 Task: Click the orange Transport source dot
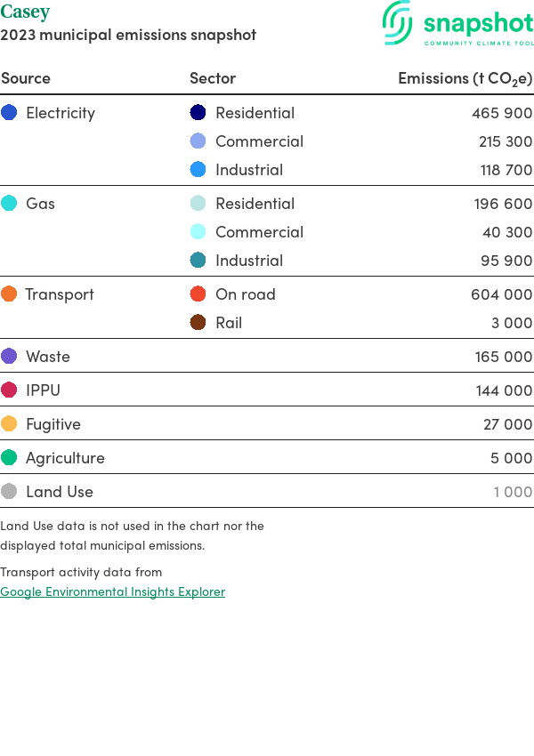coord(9,294)
